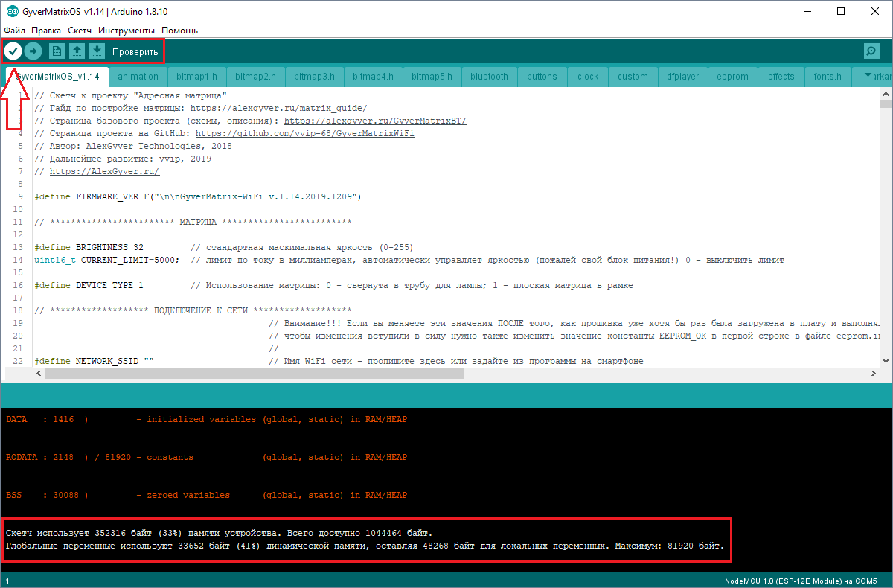Click the DEVICE_TYPE 1 define line
The height and width of the screenshot is (588, 893).
tap(333, 285)
